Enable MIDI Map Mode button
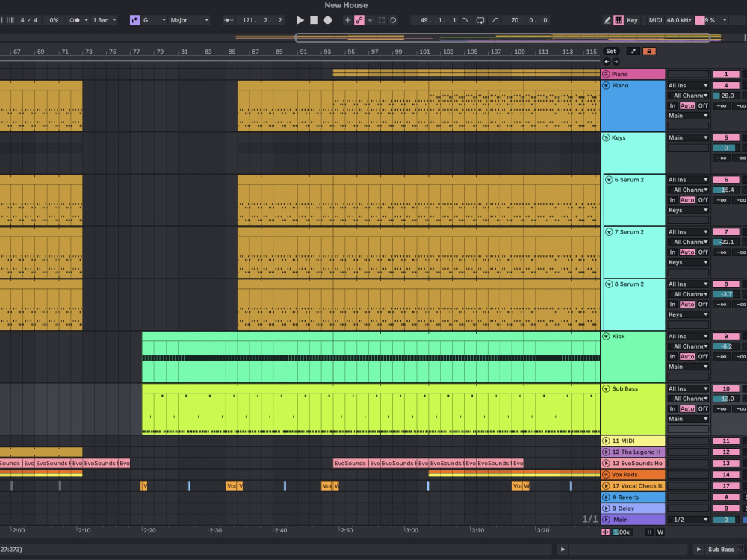The height and width of the screenshot is (560, 747). [655, 20]
